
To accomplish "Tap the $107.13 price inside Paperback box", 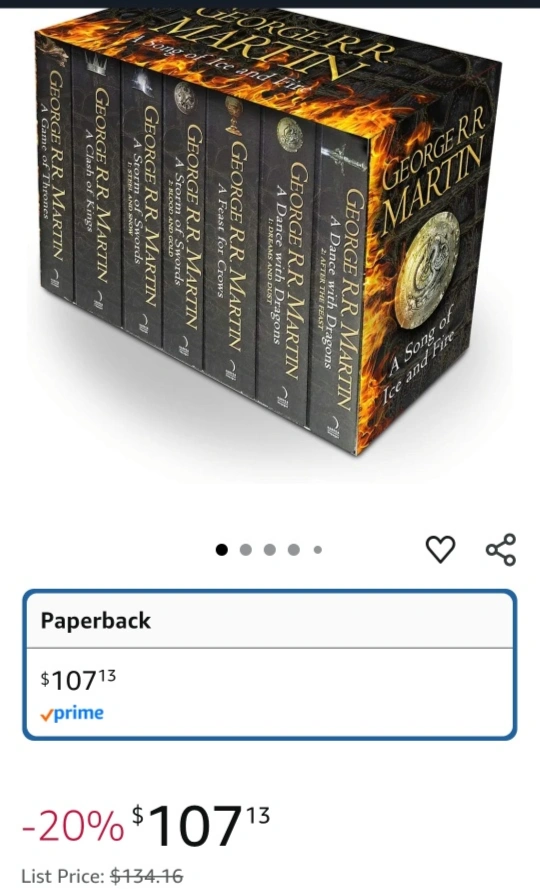I will click(x=78, y=680).
